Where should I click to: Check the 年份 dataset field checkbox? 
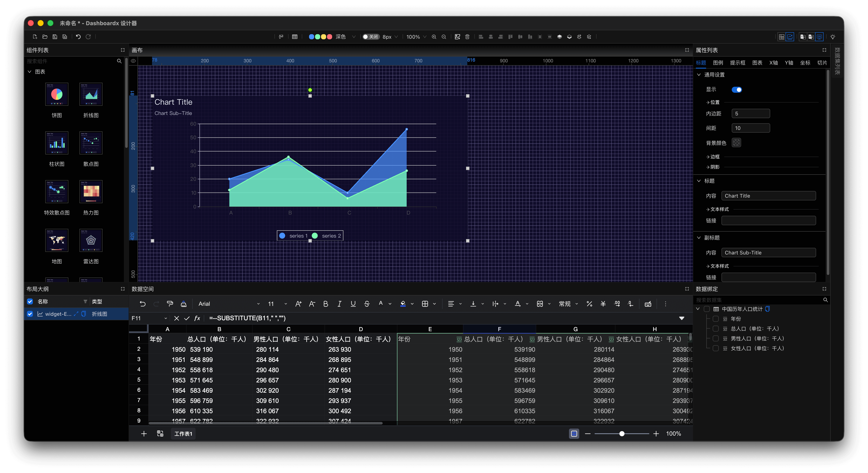tap(716, 319)
